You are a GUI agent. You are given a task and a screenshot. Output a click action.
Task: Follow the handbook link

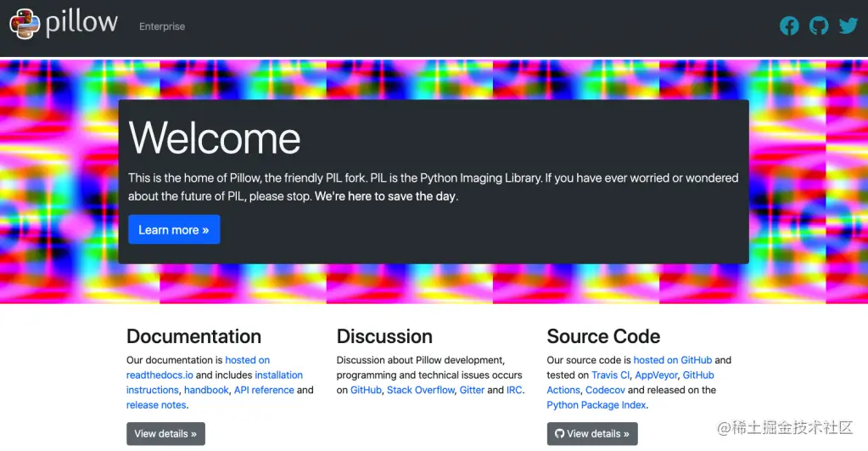tap(206, 390)
